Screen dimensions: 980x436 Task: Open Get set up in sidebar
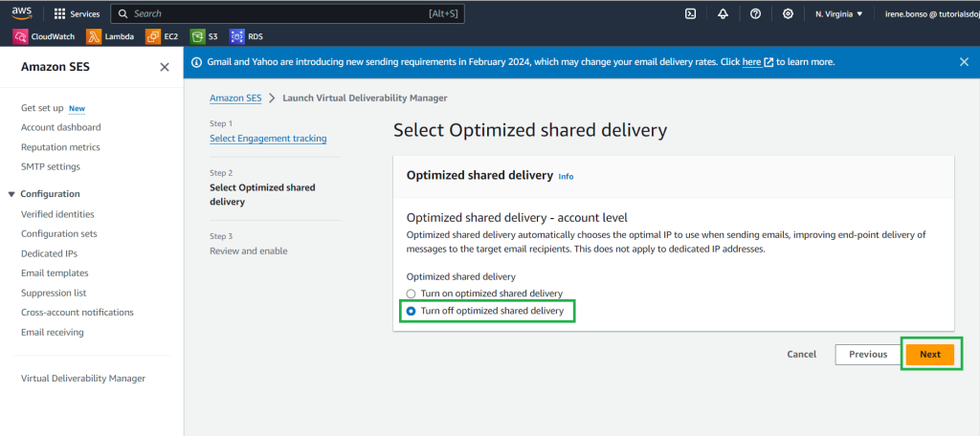coord(42,108)
